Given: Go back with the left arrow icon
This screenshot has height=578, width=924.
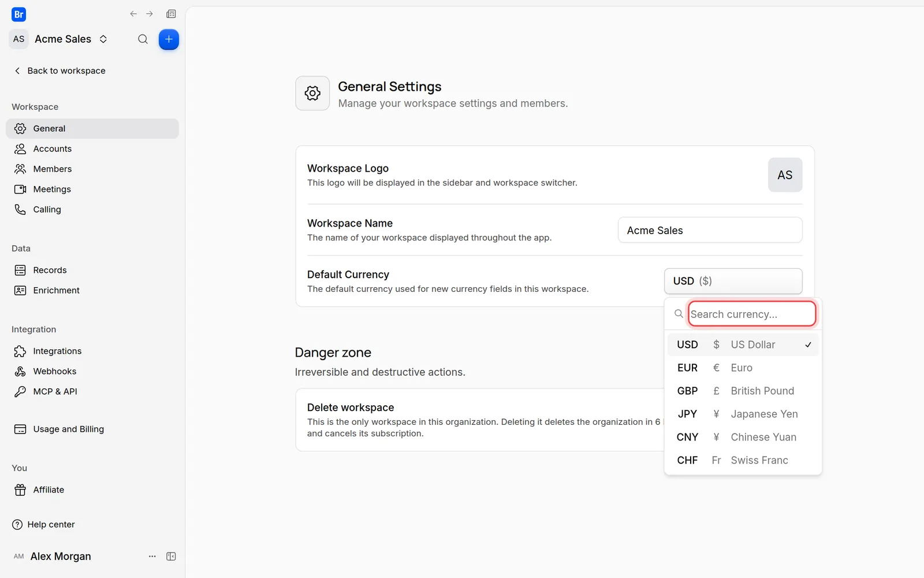Looking at the screenshot, I should point(133,14).
